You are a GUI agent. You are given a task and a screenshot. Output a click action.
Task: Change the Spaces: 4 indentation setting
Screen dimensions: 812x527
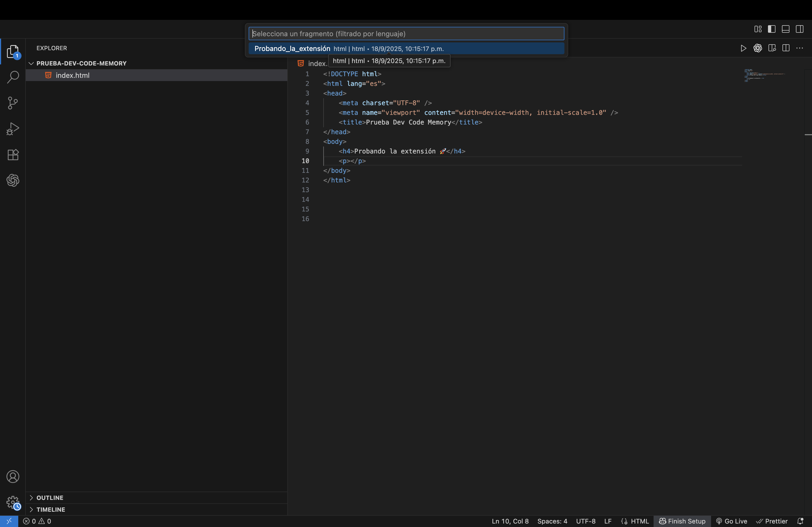(x=552, y=521)
